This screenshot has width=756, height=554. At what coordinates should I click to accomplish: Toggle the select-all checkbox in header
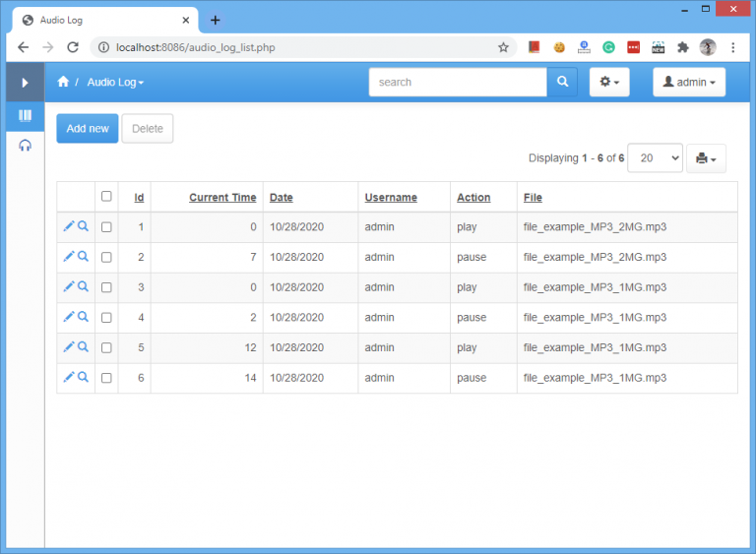[x=106, y=196]
